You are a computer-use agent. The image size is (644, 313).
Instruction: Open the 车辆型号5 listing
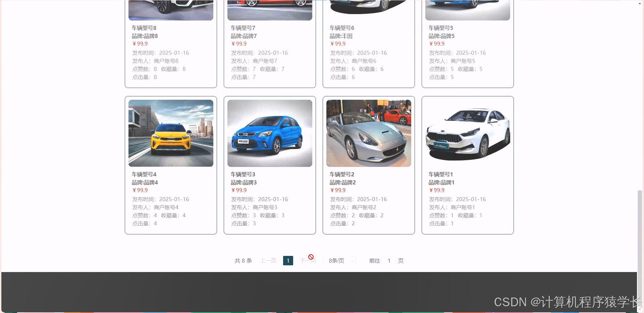440,28
